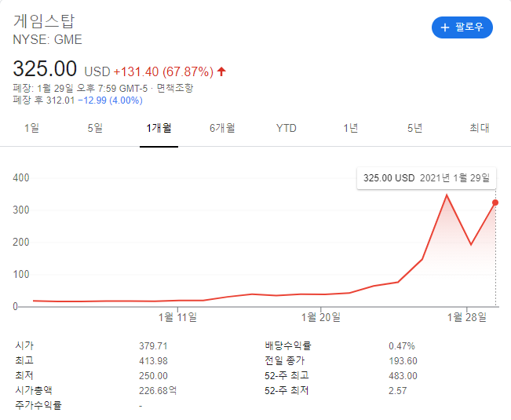The width and height of the screenshot is (511, 420).
Task: Click the 52-주 최저 value 2.57
Action: (x=398, y=390)
